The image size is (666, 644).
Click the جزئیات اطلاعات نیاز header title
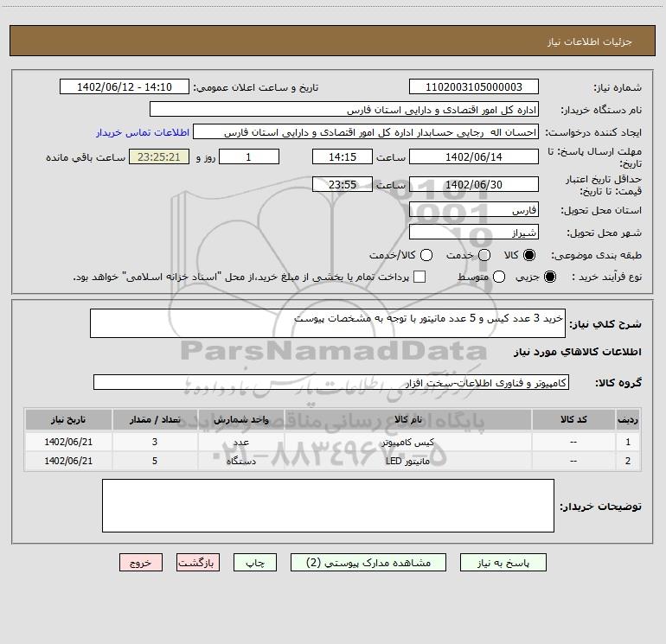pyautogui.click(x=590, y=41)
